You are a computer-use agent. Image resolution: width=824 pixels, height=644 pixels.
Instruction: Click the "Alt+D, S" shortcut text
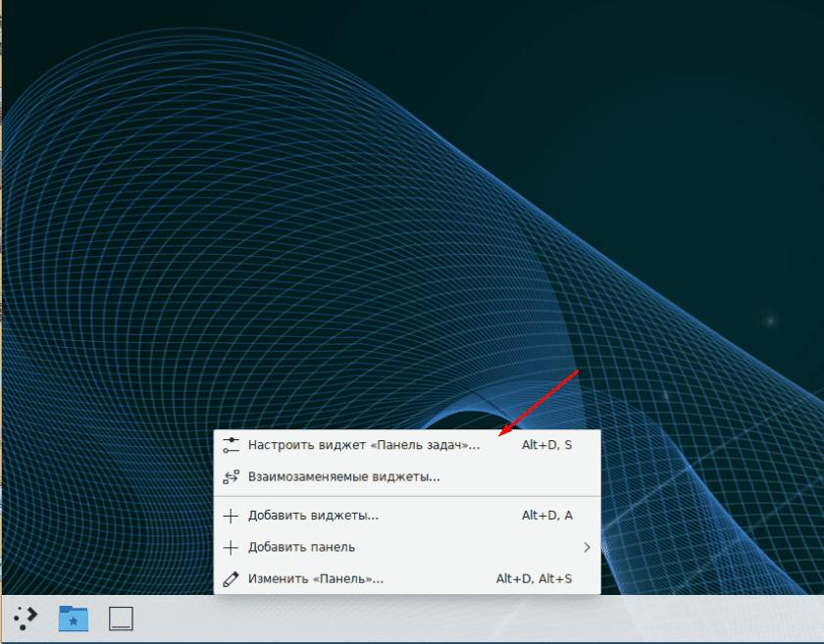tap(546, 445)
